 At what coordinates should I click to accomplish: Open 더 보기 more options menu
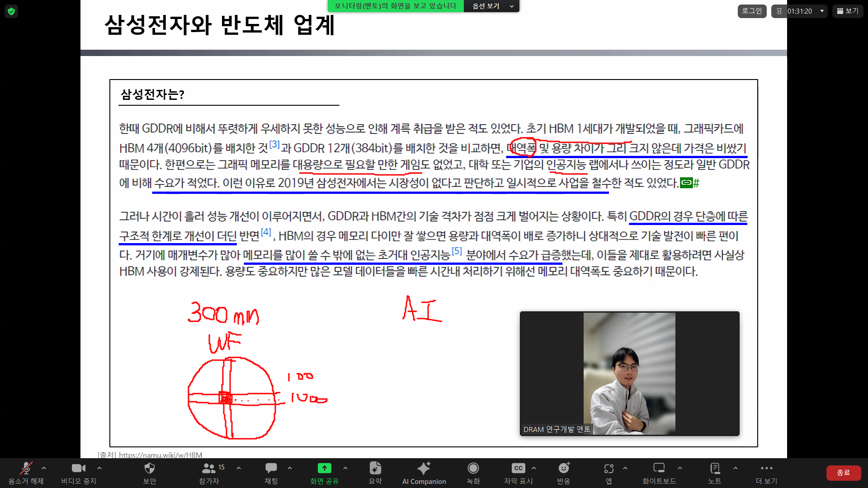pos(767,473)
